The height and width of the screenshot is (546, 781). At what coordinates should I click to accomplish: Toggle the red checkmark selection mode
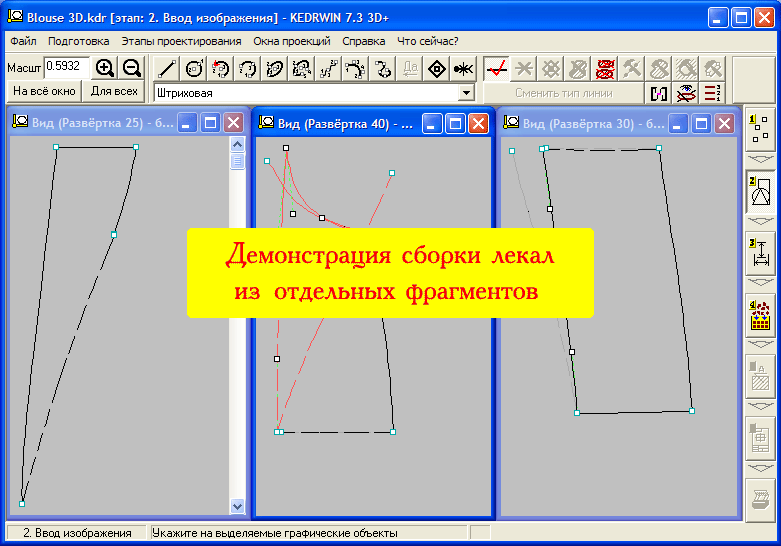click(496, 69)
